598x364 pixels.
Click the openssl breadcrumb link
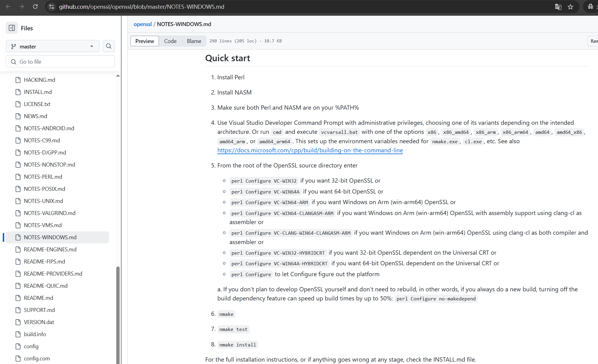[x=142, y=24]
